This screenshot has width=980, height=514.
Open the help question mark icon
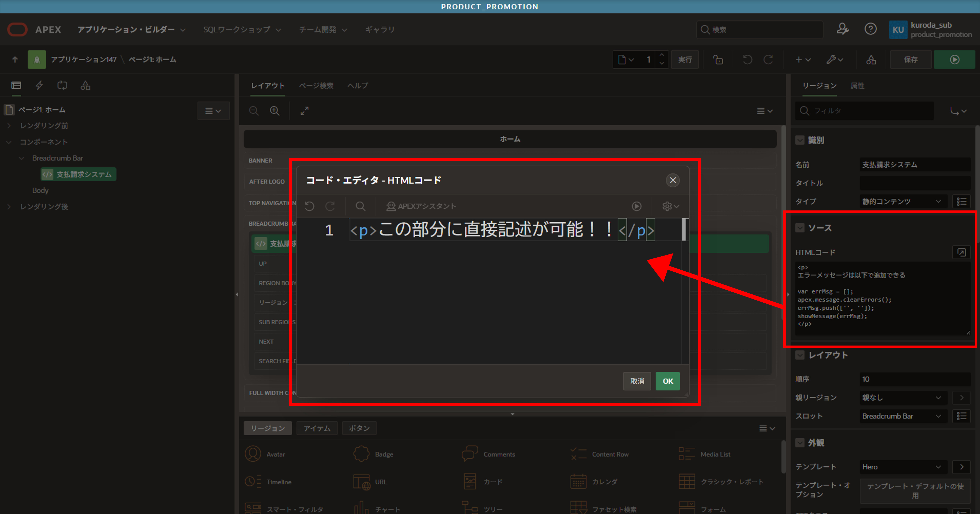pyautogui.click(x=870, y=29)
